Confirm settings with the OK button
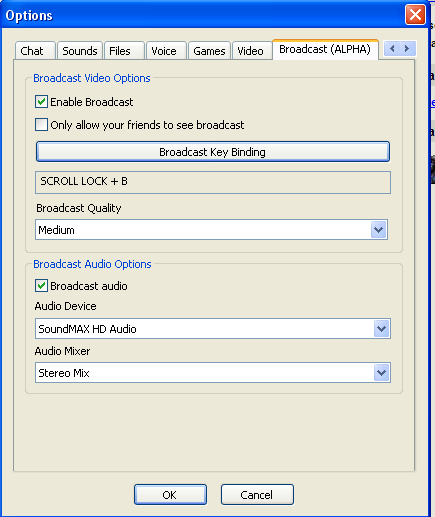Image resolution: width=435 pixels, height=517 pixels. click(170, 495)
